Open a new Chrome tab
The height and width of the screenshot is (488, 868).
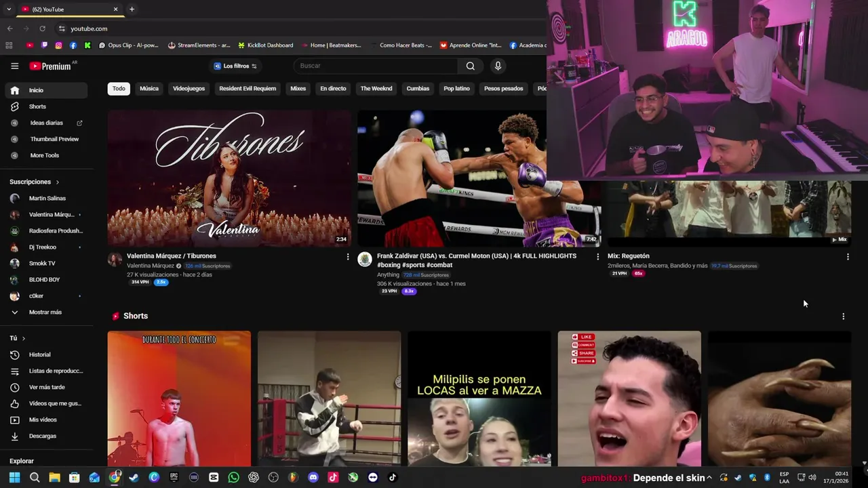[x=132, y=9]
